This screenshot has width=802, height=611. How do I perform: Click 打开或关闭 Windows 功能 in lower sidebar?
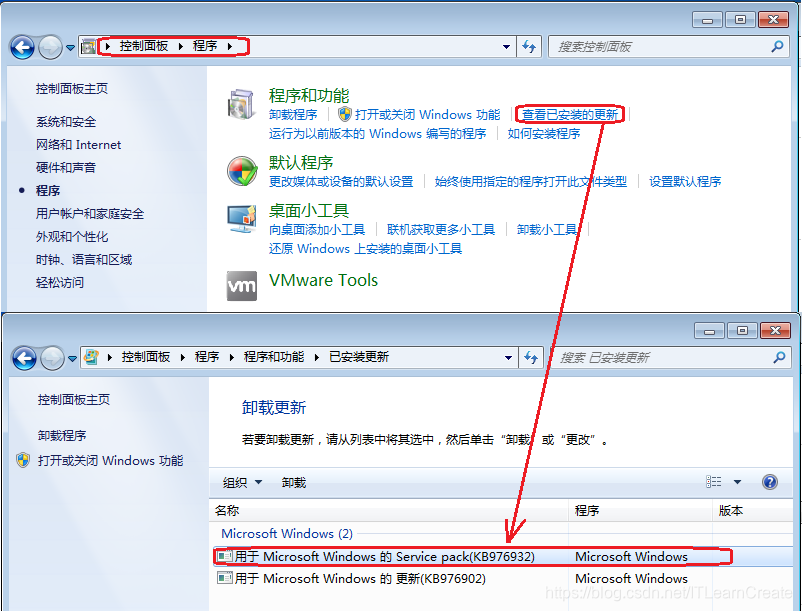tap(110, 461)
